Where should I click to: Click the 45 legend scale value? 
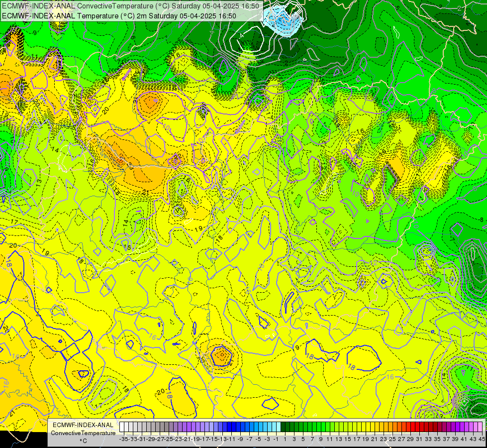(x=482, y=439)
